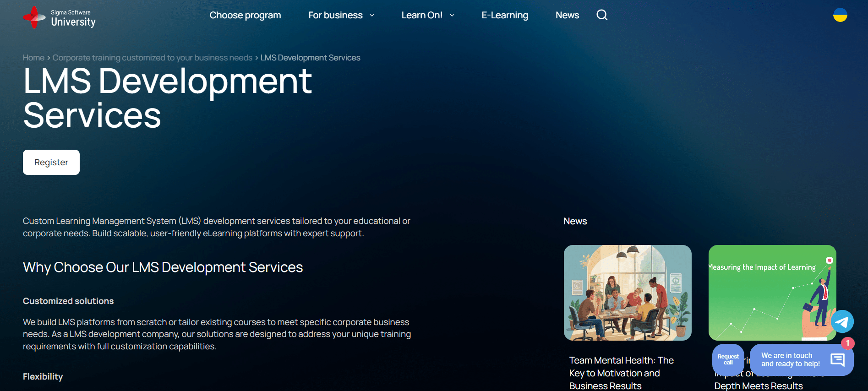Screen dimensions: 868x391
Task: Expand the Learn On! dropdown chevron
Action: click(x=452, y=15)
